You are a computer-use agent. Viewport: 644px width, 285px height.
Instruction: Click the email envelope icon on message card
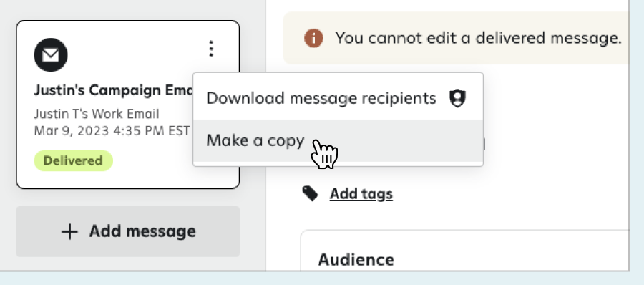[x=51, y=54]
